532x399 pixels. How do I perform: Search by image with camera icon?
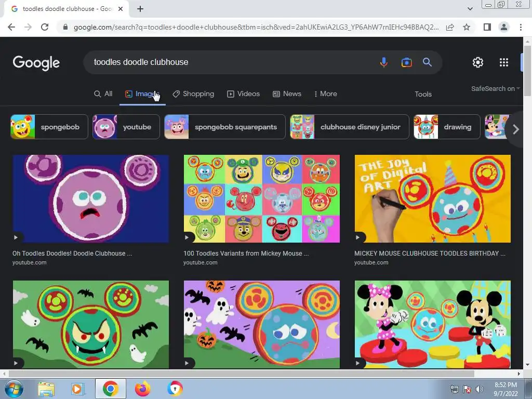[x=406, y=62]
